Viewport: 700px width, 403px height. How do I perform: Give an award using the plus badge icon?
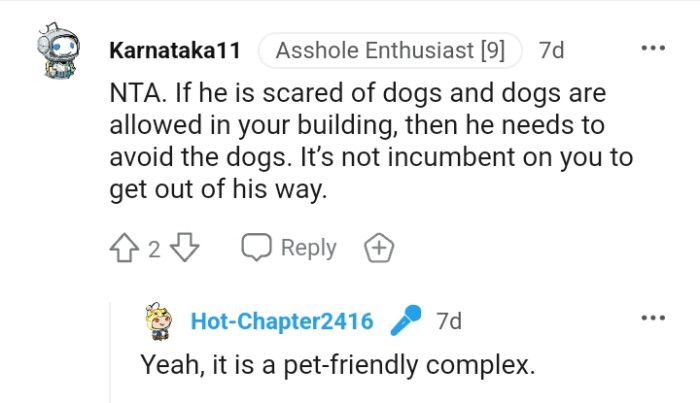[378, 247]
